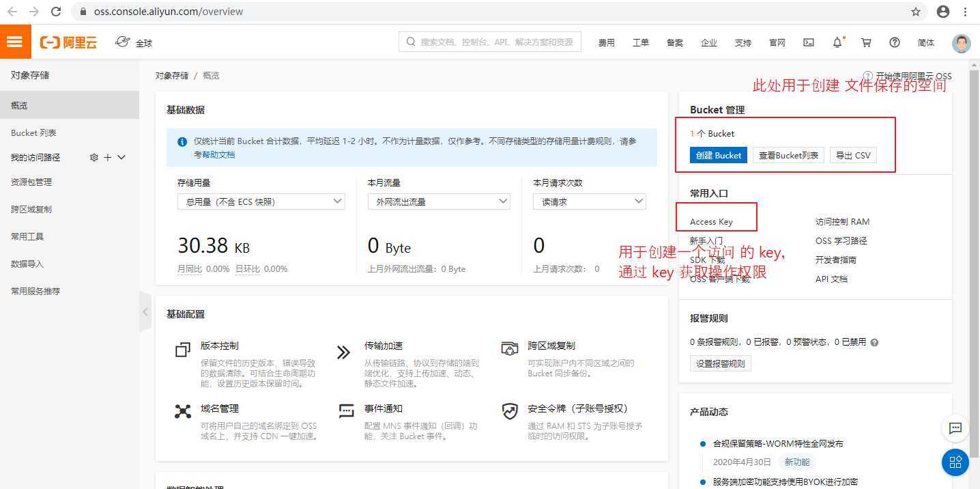Click the browser back arrow
980x489 pixels.
pyautogui.click(x=12, y=12)
